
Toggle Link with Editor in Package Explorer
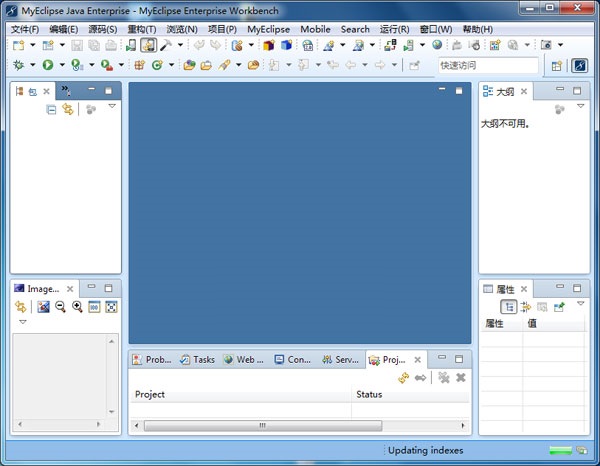click(x=67, y=109)
